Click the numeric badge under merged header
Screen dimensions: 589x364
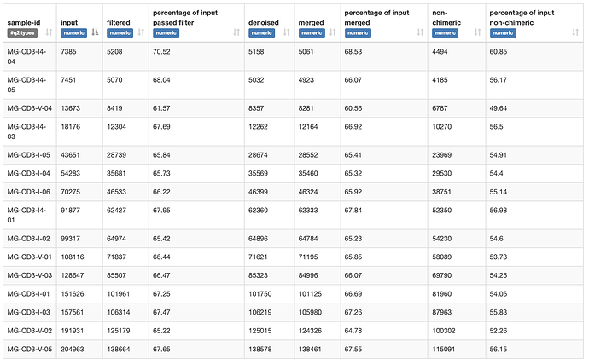coord(311,32)
